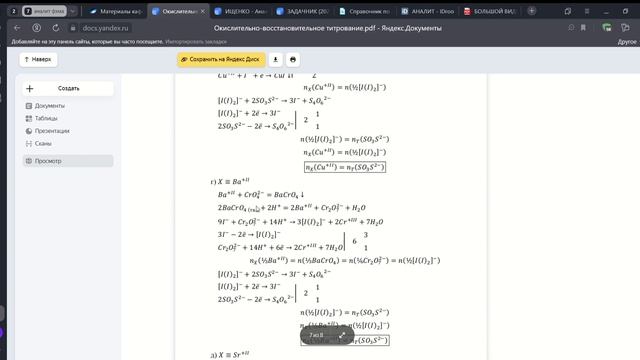Switch to Справочник tab
Screen dimensions: 640x360
(x=365, y=11)
